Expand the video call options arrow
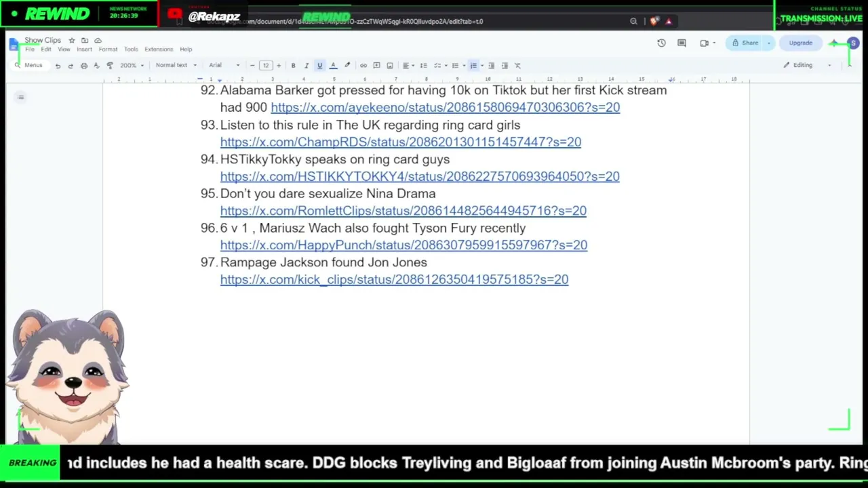868x488 pixels. tap(714, 43)
